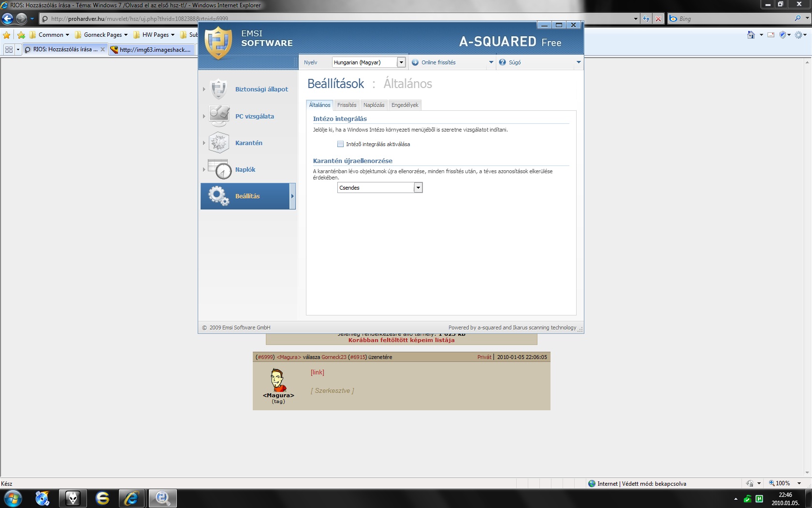Click the Read Mail envelope icon
Screen dimensions: 812x508
tap(771, 35)
